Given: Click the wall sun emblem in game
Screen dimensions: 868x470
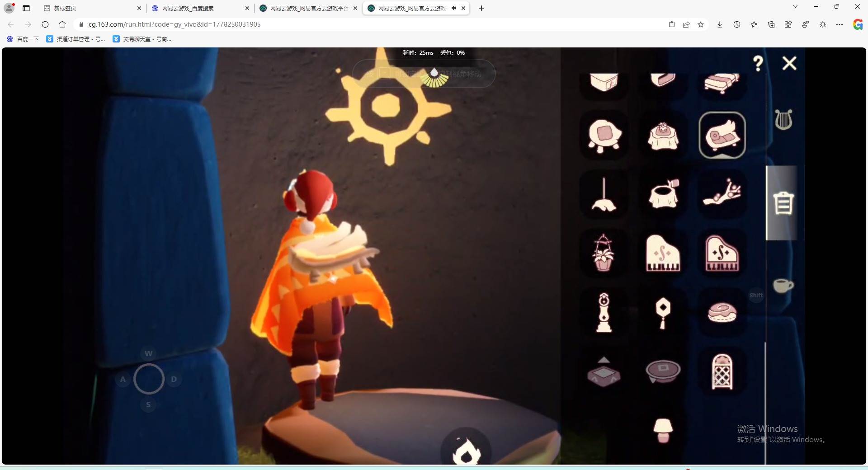Looking at the screenshot, I should [x=388, y=107].
